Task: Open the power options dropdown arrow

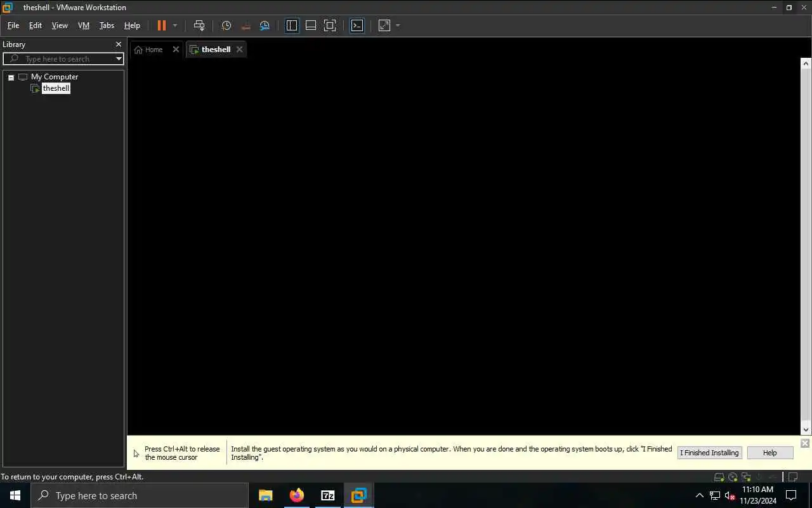Action: click(175, 25)
